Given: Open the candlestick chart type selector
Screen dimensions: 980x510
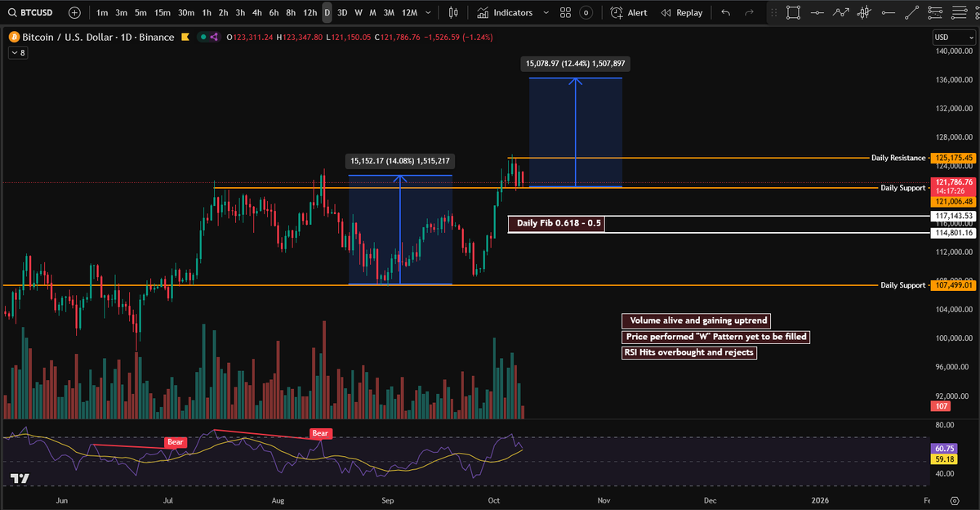Looking at the screenshot, I should click(454, 12).
